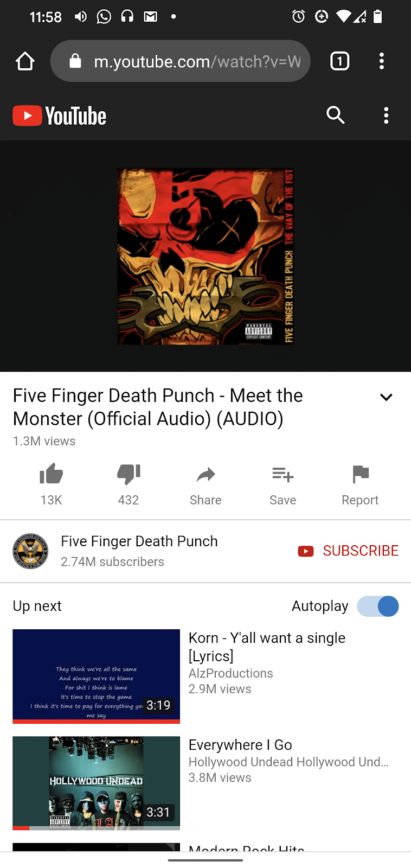This screenshot has width=411, height=868.
Task: Open the tab switcher showing 1 tab
Action: click(340, 61)
